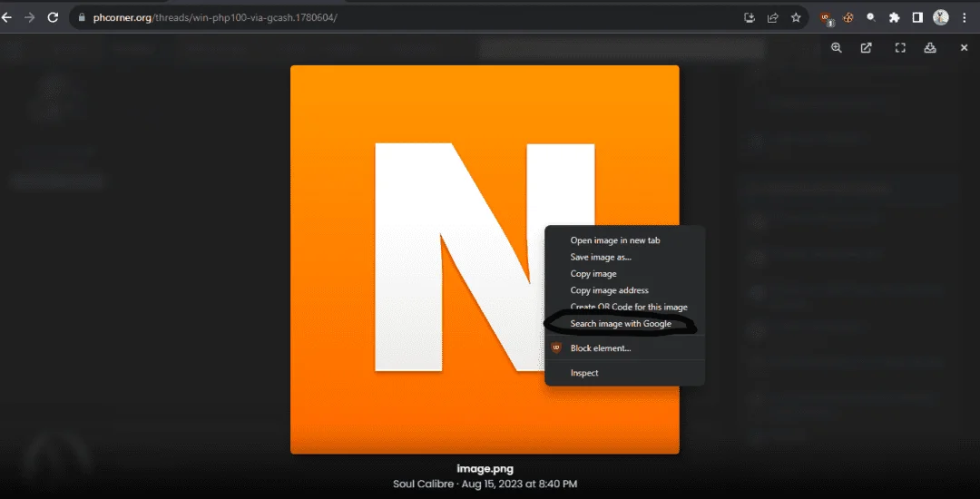
Task: Open the Extensions puzzle piece menu
Action: (895, 17)
